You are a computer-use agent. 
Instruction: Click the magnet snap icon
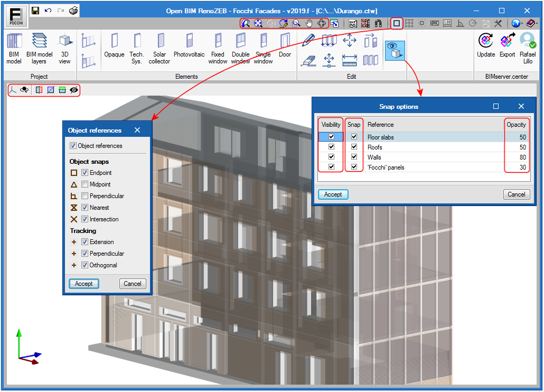[x=378, y=23]
